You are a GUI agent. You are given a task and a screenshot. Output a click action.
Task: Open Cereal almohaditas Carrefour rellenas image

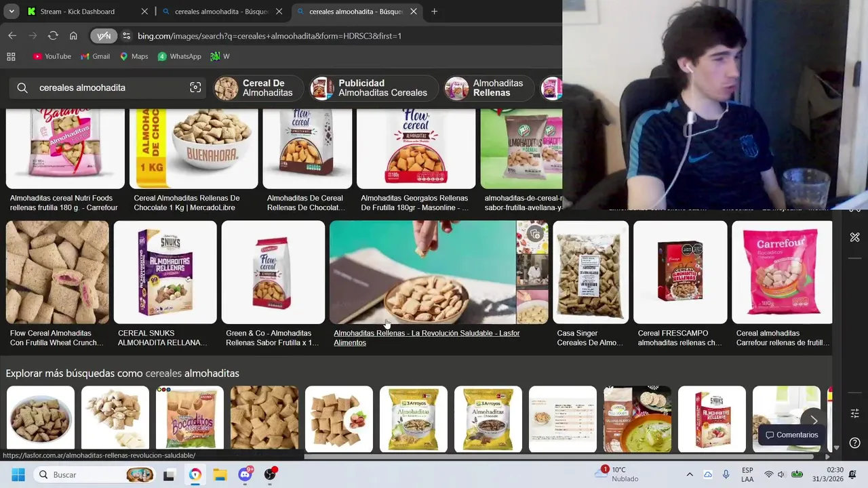(782, 272)
